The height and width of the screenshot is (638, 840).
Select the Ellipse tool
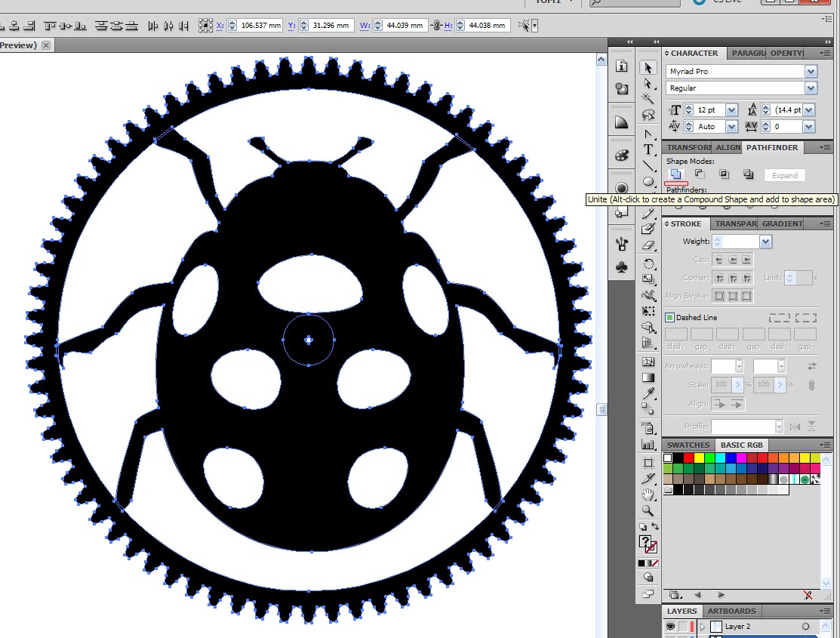[x=648, y=181]
